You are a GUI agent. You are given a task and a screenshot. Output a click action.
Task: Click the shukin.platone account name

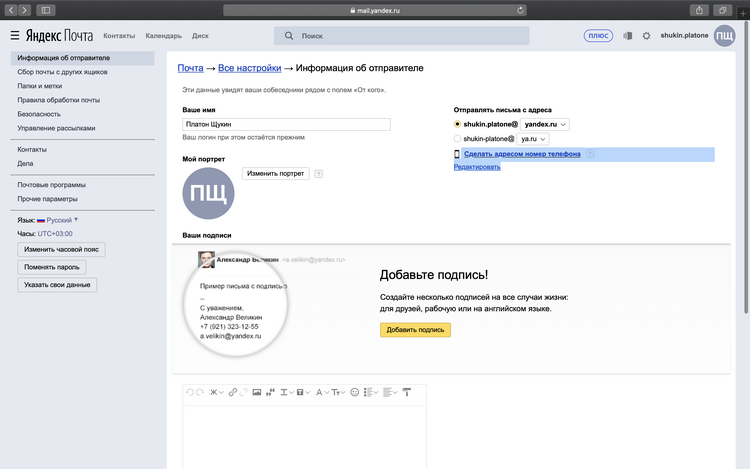[x=684, y=35]
